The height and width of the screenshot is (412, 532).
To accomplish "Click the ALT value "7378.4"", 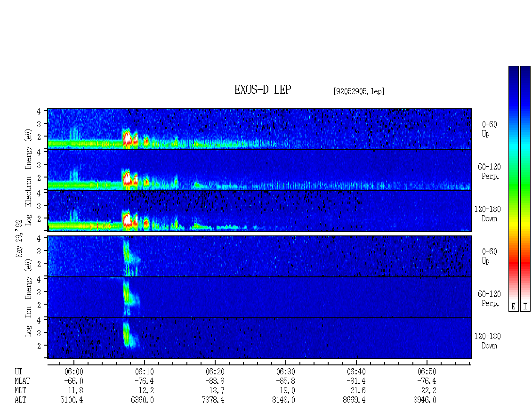I will [x=213, y=400].
